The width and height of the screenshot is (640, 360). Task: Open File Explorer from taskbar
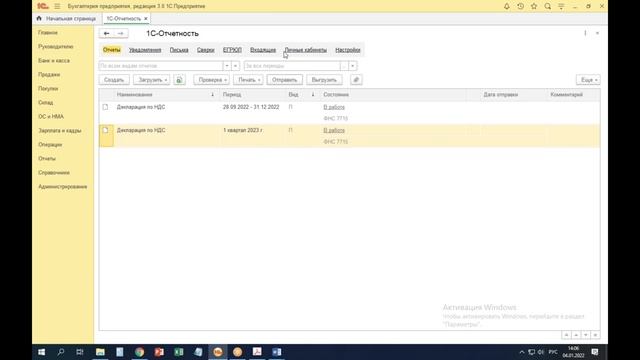100,352
